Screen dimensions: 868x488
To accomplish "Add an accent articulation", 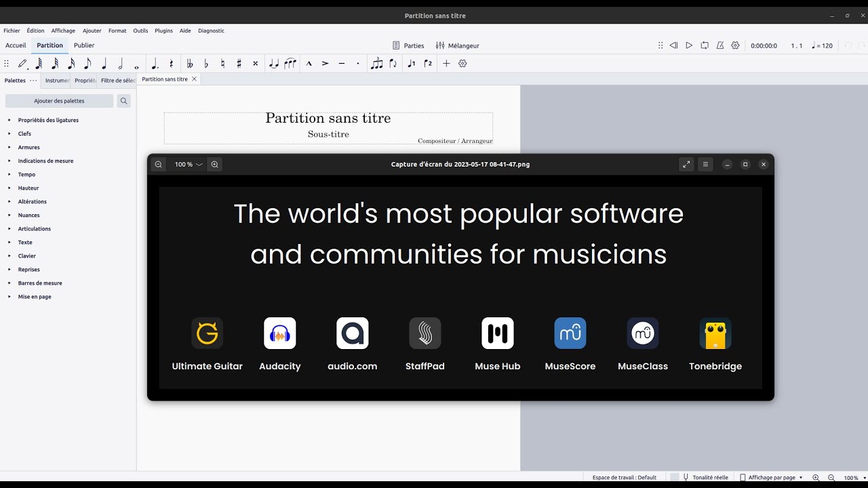I will [x=325, y=64].
